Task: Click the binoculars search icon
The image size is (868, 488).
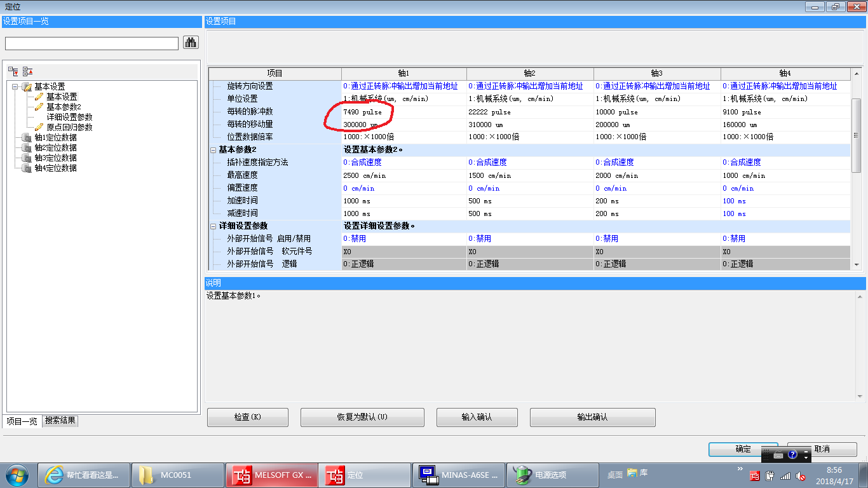Action: point(191,43)
